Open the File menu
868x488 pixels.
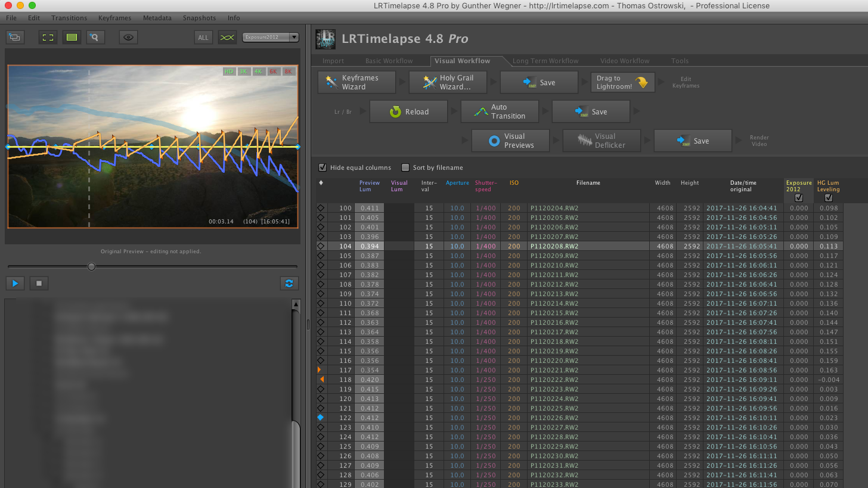11,18
